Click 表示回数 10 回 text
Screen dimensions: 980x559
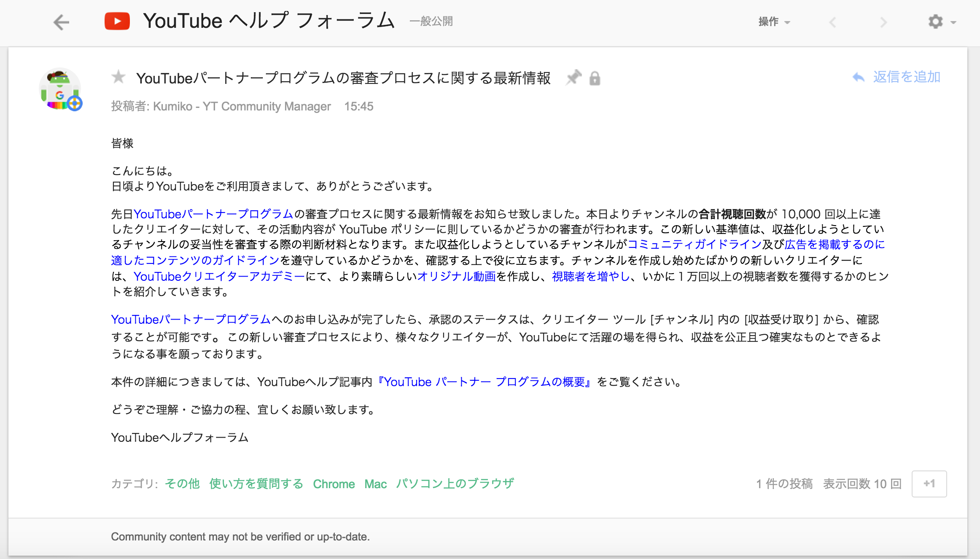pyautogui.click(x=862, y=484)
